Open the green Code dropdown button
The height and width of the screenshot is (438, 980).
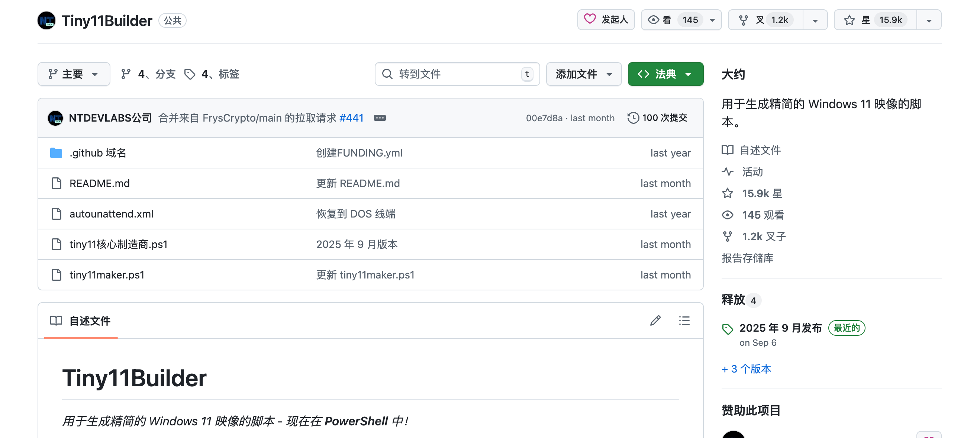(x=665, y=74)
